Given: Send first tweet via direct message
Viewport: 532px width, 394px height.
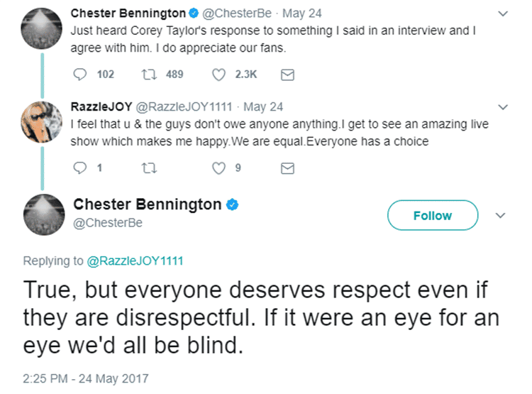Looking at the screenshot, I should click(x=288, y=74).
